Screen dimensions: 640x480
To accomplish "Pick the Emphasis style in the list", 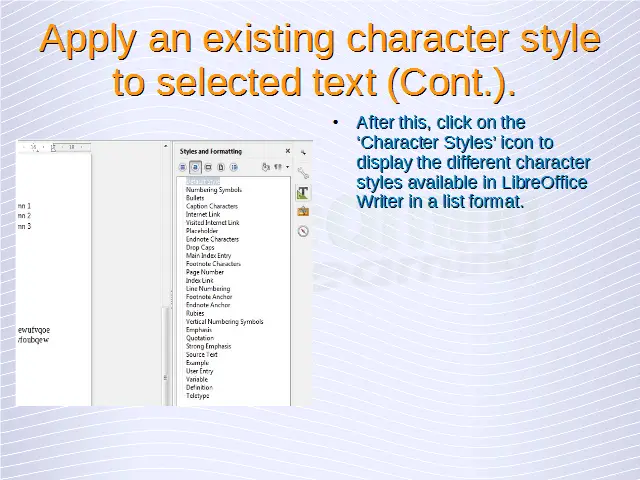I will click(199, 330).
